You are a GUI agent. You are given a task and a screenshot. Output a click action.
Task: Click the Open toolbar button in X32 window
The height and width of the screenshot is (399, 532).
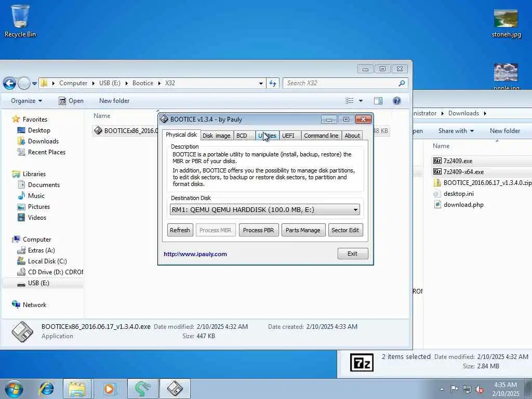(x=71, y=101)
